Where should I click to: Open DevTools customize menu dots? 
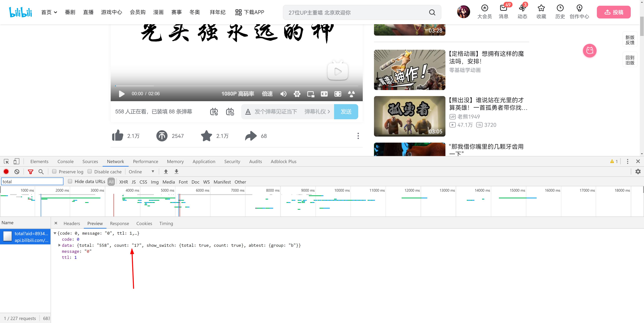pos(628,162)
